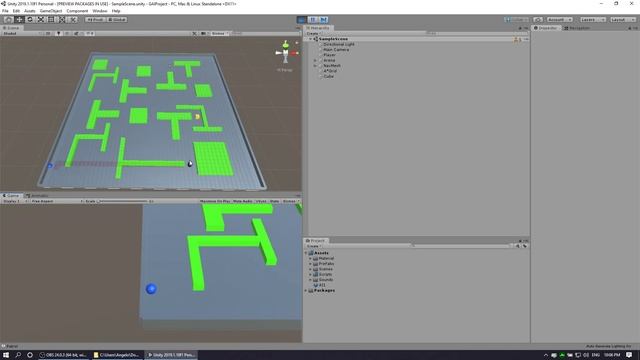Toggle scene effects image icon
The width and height of the screenshot is (640, 360).
tap(76, 33)
